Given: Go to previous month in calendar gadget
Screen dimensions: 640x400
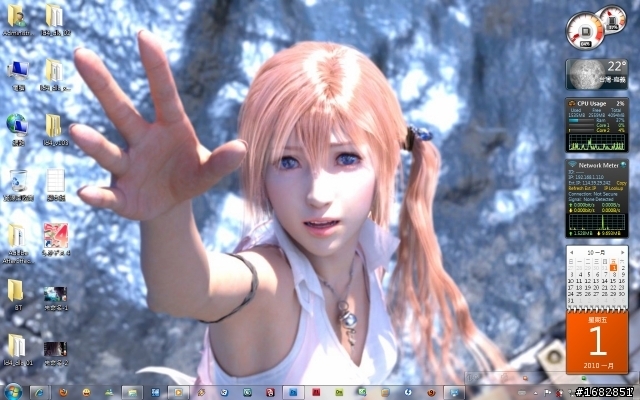Looking at the screenshot, I should pyautogui.click(x=571, y=253).
